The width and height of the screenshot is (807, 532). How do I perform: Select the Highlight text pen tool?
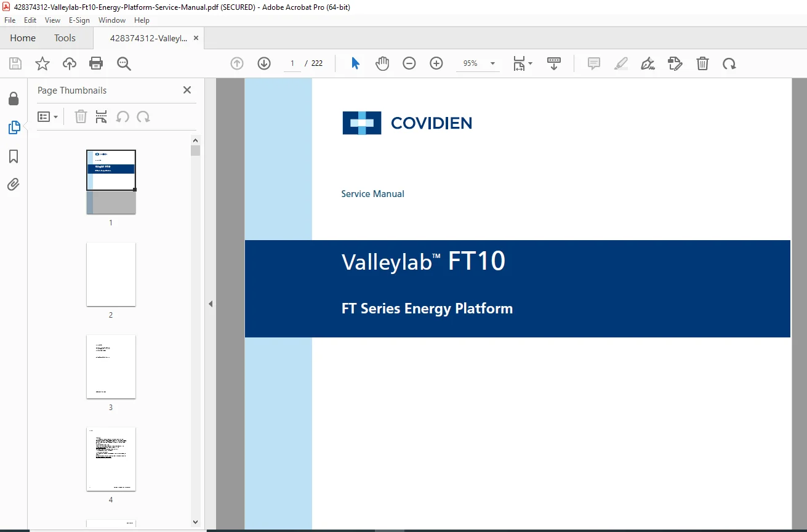point(621,63)
